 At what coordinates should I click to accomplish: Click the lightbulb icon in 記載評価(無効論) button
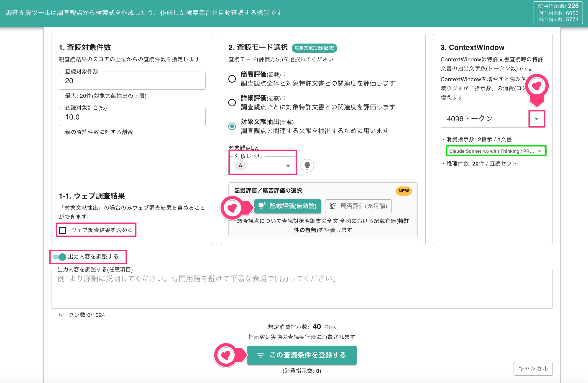tap(262, 206)
